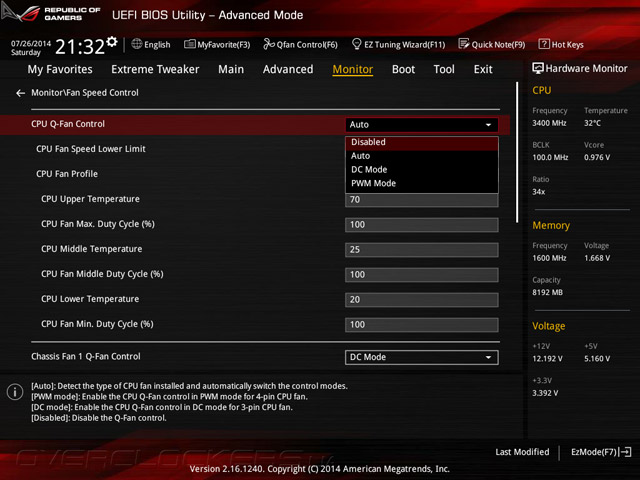640x480 pixels.
Task: Click Last Modified button
Action: coord(522,452)
